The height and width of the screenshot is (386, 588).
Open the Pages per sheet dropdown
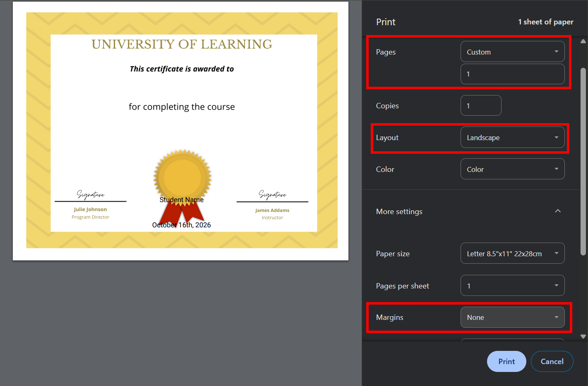512,286
